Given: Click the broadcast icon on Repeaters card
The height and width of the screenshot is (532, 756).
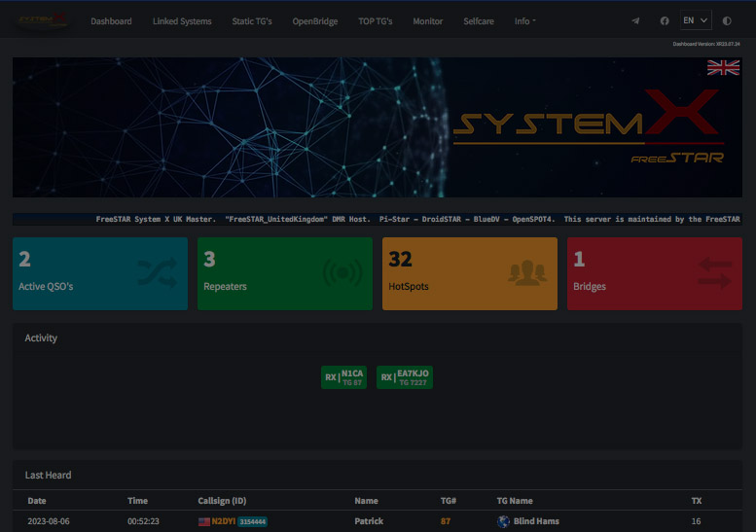Looking at the screenshot, I should coord(342,273).
